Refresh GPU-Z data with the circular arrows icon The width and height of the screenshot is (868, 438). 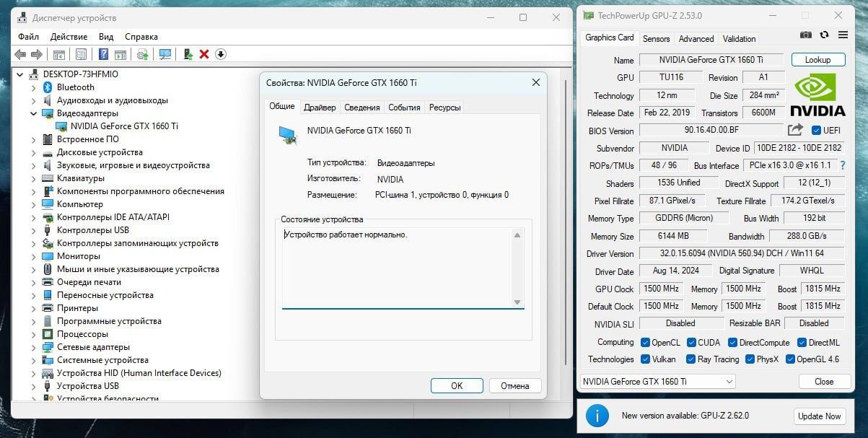click(x=824, y=35)
